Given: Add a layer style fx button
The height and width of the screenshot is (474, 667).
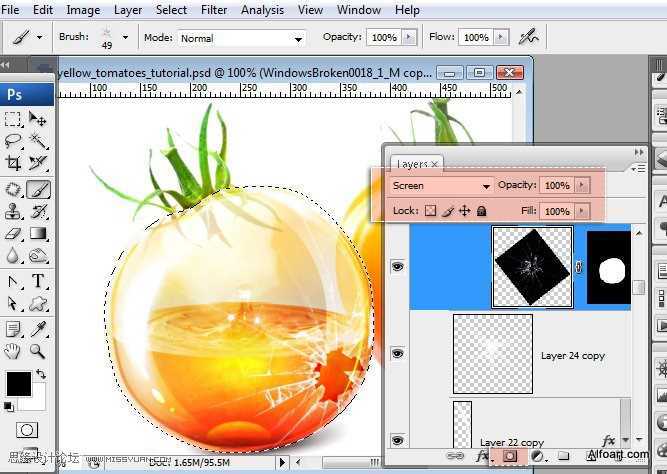Looking at the screenshot, I should click(x=483, y=457).
